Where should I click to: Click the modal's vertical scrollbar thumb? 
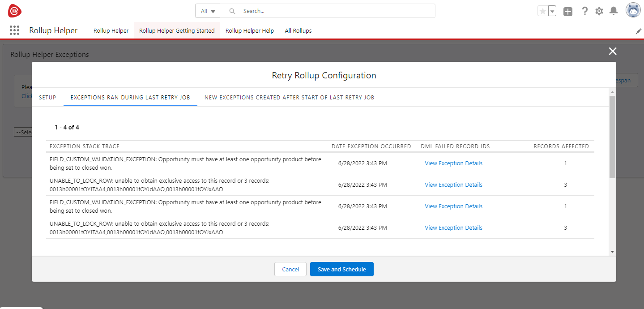pos(612,137)
